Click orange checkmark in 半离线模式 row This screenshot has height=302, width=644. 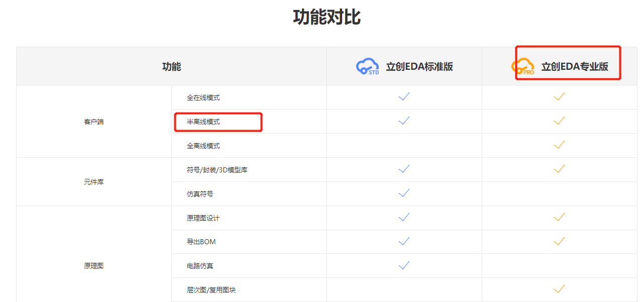559,121
